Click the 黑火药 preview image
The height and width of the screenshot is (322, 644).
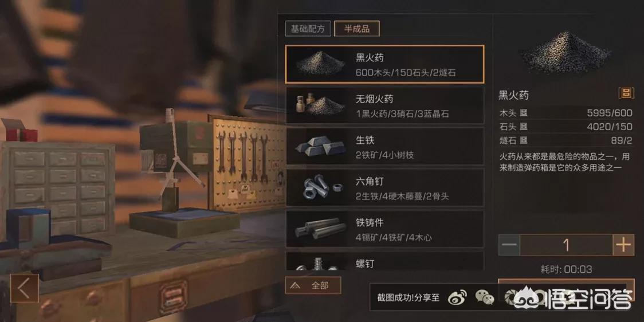tap(566, 53)
